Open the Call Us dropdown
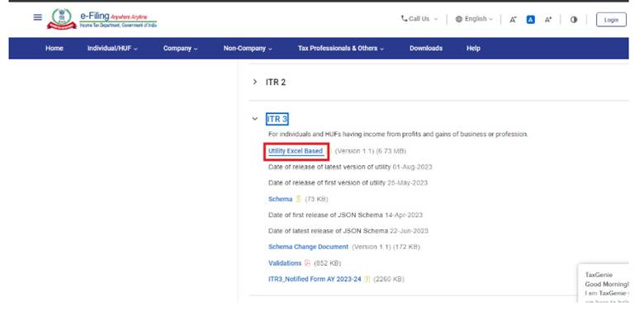This screenshot has height=311, width=644. 419,19
